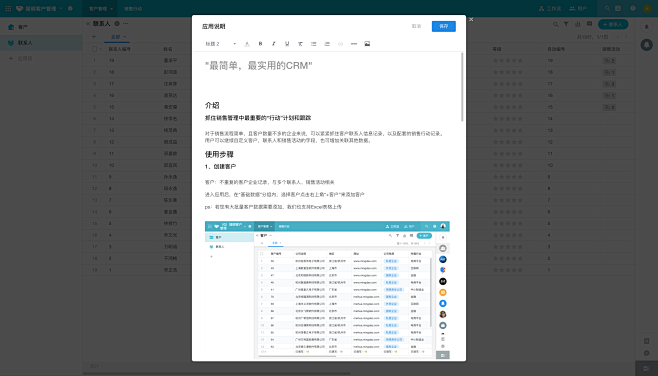Insert image from editor toolbar
This screenshot has height=376, width=658.
(x=367, y=44)
